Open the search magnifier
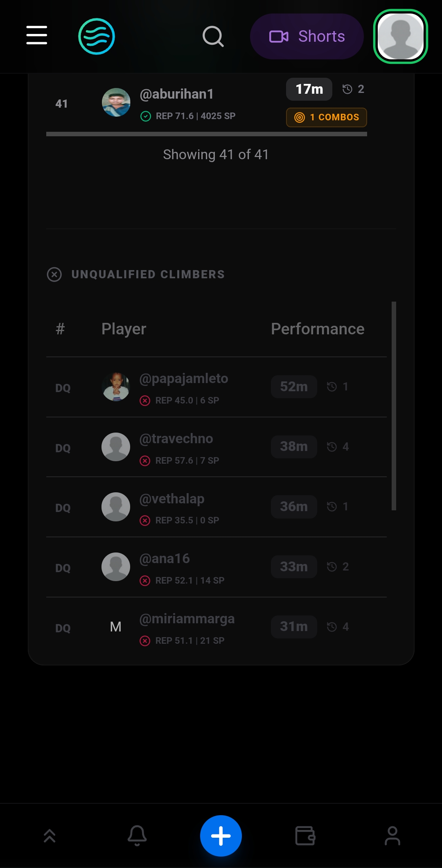This screenshot has width=442, height=868. coord(213,37)
